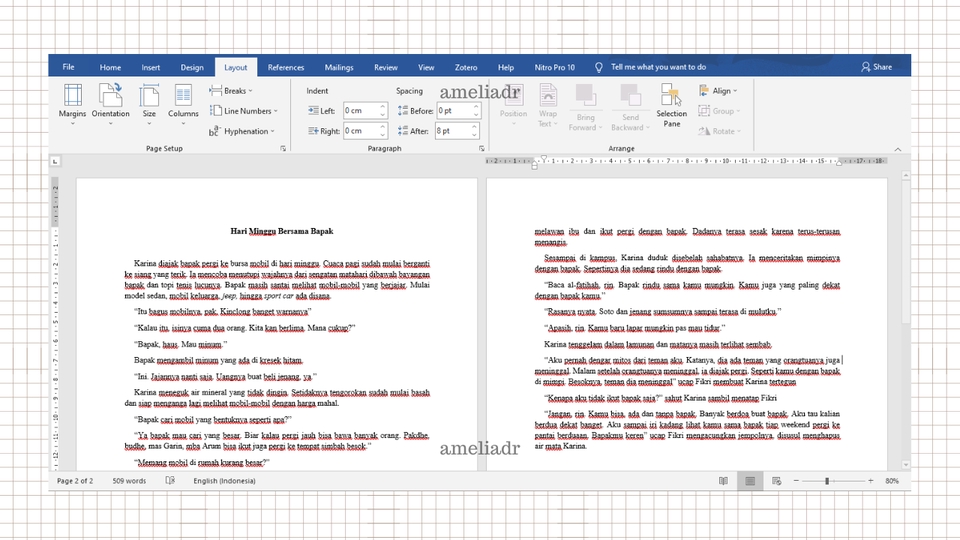Click the zoom in plus button
The height and width of the screenshot is (540, 960).
point(871,481)
